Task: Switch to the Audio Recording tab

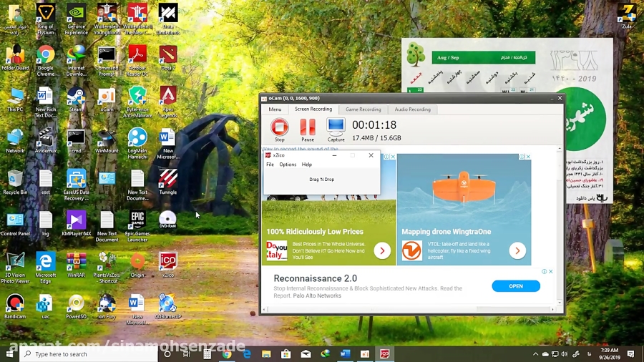Action: [412, 109]
